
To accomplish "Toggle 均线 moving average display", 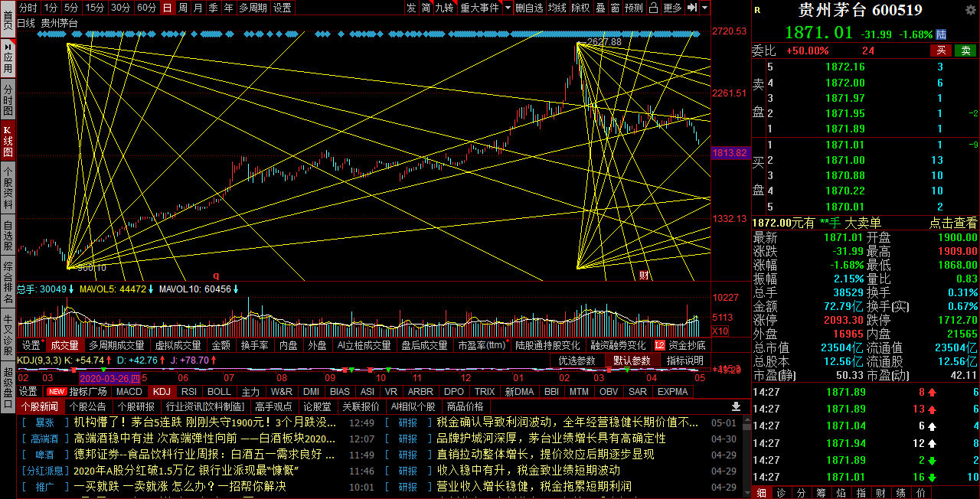I will 557,8.
